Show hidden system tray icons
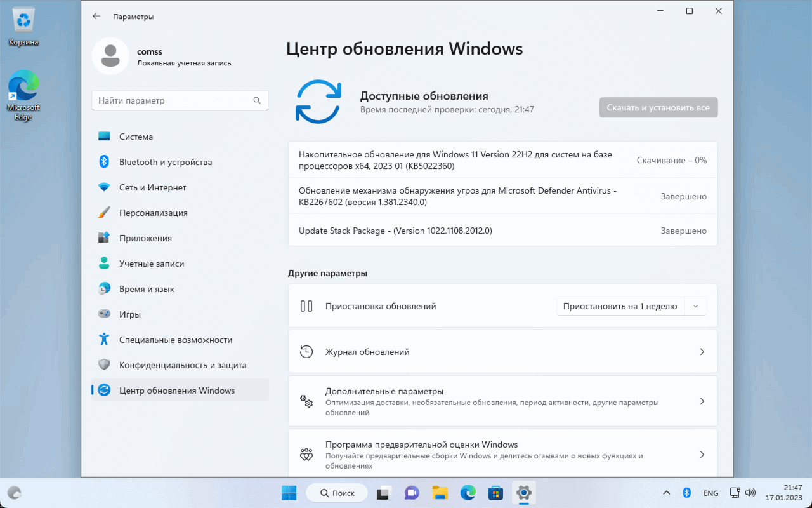The image size is (812, 508). pos(666,493)
